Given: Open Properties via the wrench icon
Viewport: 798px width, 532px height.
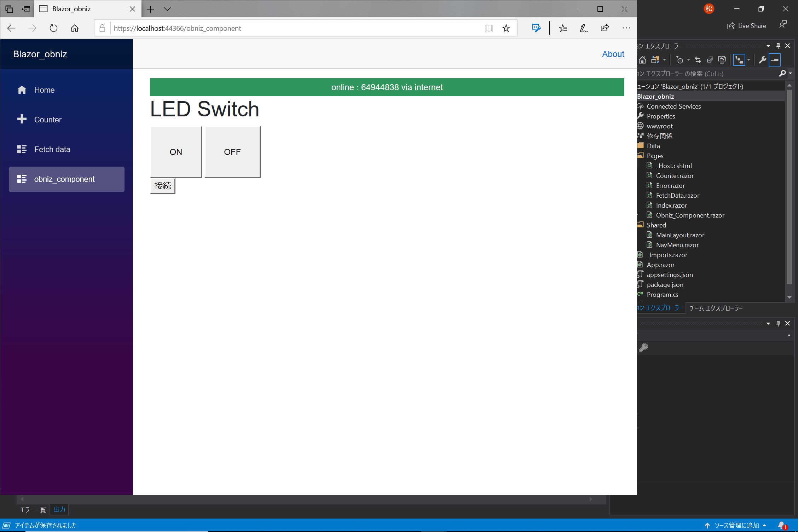Looking at the screenshot, I should tap(762, 60).
